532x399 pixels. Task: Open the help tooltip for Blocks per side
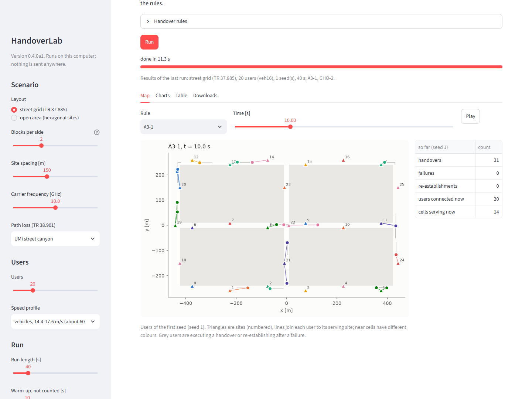click(97, 132)
